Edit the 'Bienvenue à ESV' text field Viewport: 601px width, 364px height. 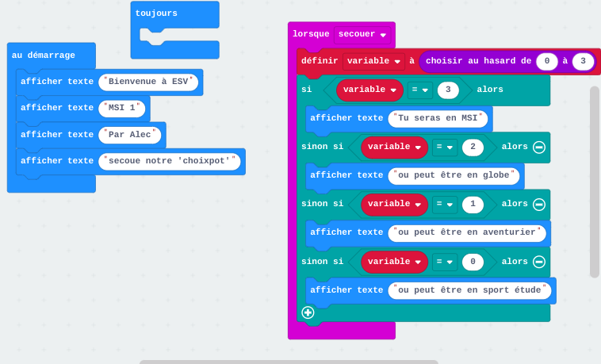(148, 82)
